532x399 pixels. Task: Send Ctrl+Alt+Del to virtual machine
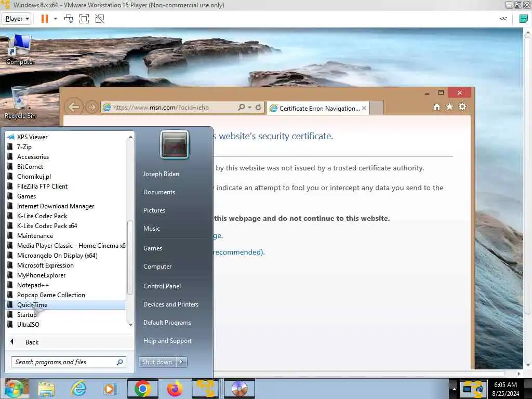pos(69,19)
